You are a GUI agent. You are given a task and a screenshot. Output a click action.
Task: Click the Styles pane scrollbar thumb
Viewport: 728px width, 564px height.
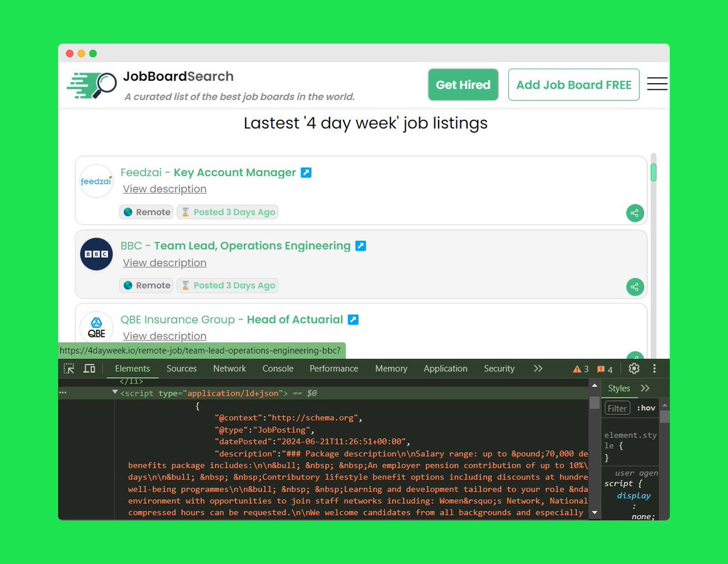point(665,416)
